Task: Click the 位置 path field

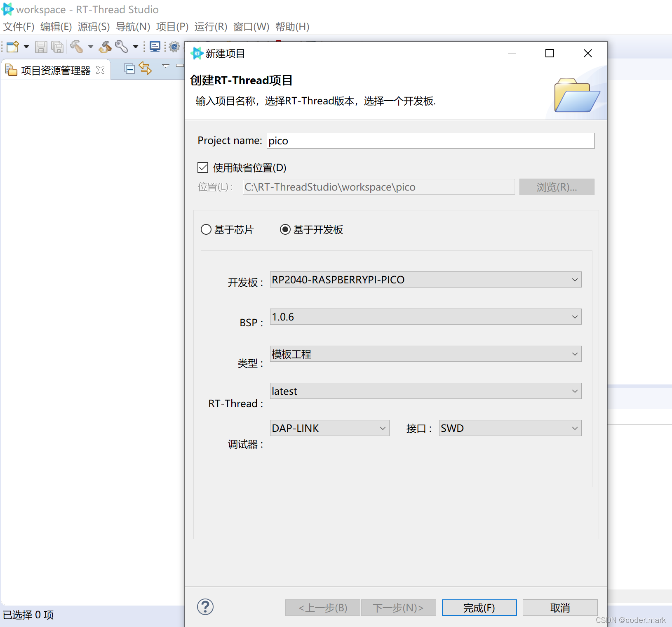Action: coord(378,187)
